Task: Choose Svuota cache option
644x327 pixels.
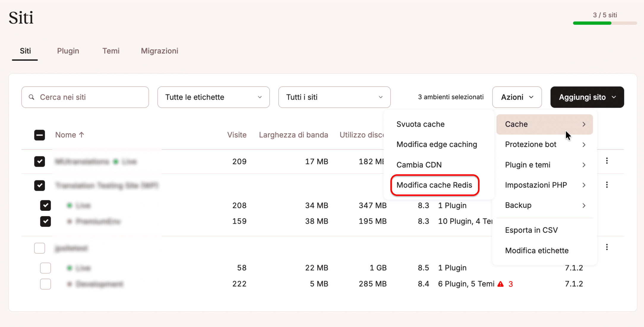Action: pos(420,124)
